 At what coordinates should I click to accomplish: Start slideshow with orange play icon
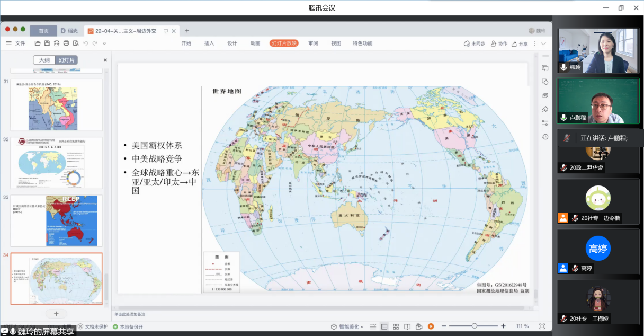click(431, 326)
